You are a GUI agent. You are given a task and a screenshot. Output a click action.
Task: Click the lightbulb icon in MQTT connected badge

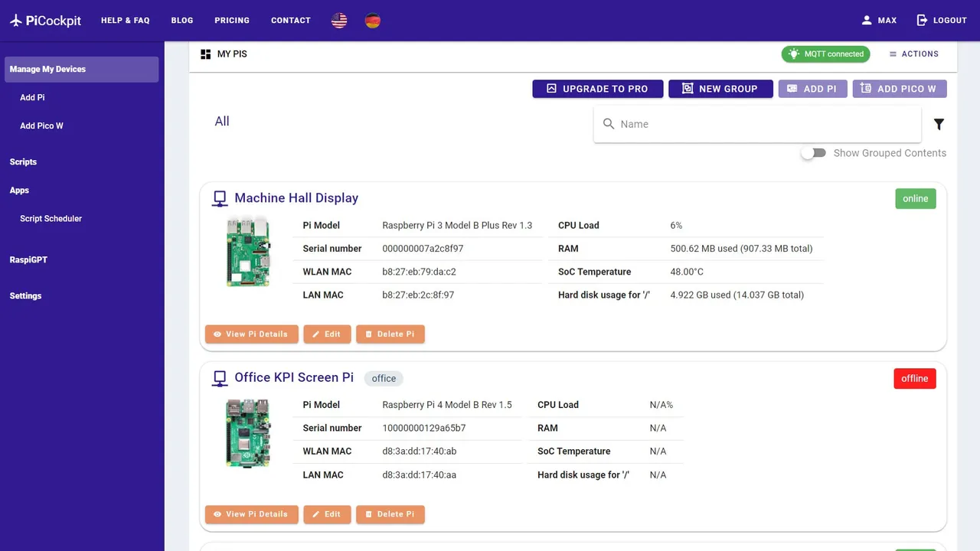(x=793, y=54)
